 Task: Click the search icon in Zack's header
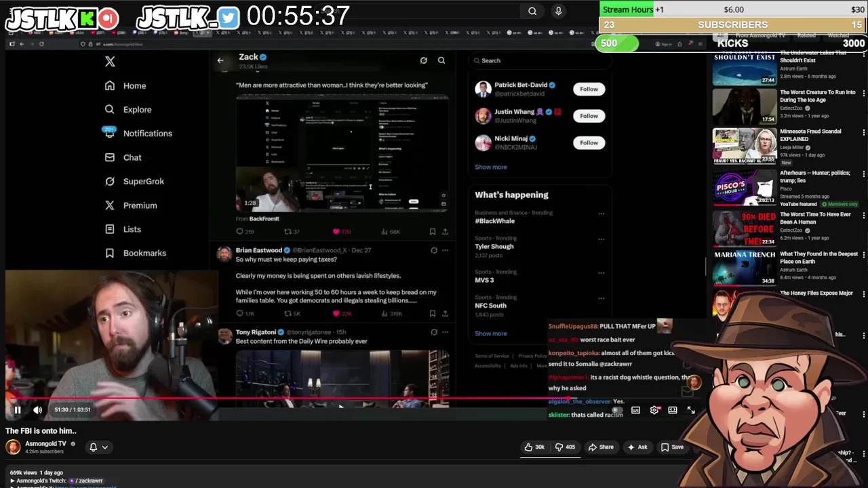(441, 60)
